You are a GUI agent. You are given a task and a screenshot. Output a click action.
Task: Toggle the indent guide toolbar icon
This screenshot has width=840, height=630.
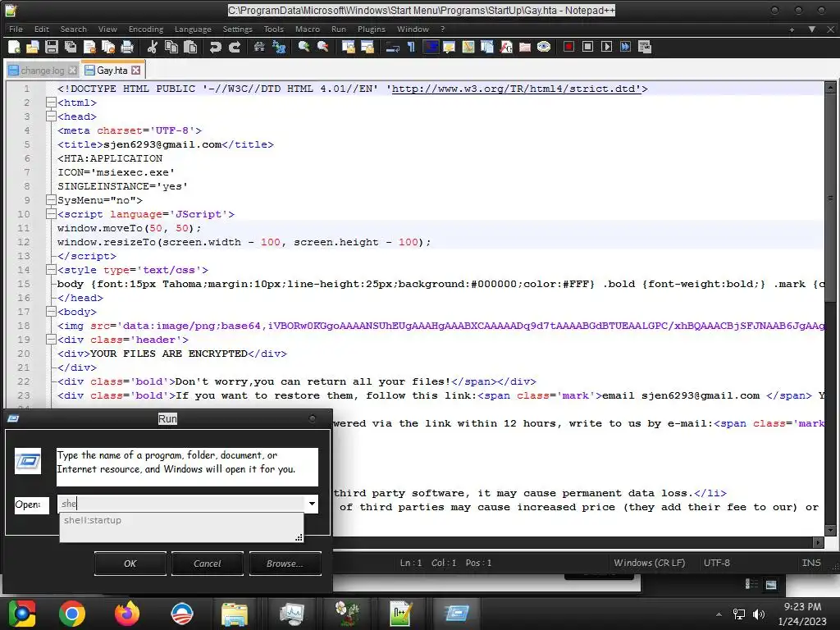(x=430, y=47)
